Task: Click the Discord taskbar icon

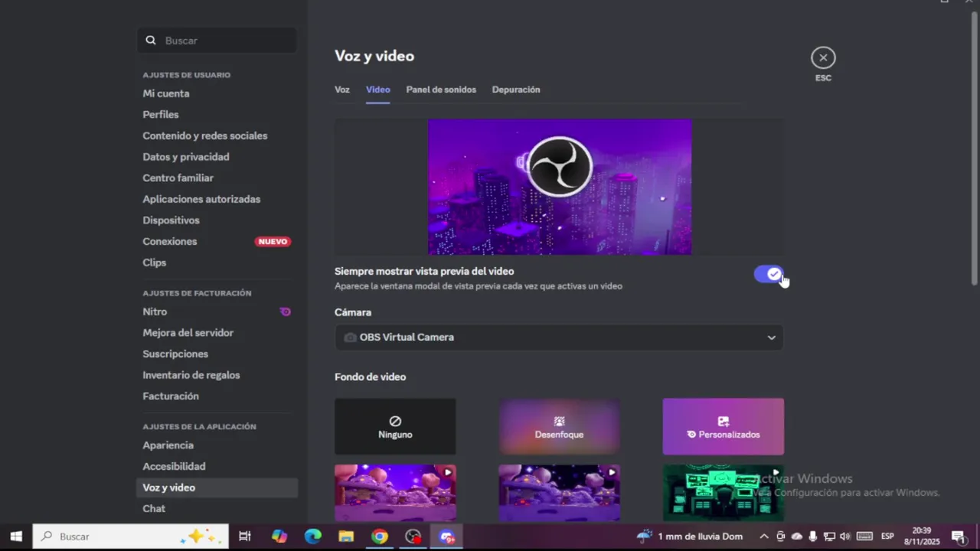Action: pos(447,536)
